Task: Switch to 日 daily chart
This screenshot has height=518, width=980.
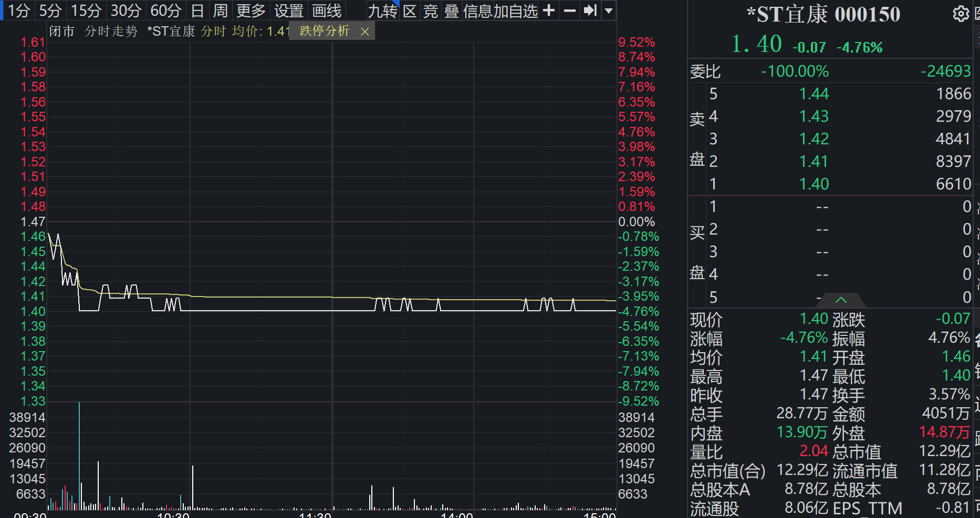Action: click(197, 10)
